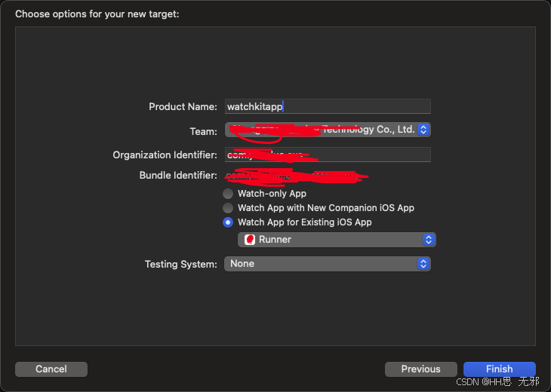The width and height of the screenshot is (551, 392).
Task: Click the Product Name text field
Action: point(328,106)
